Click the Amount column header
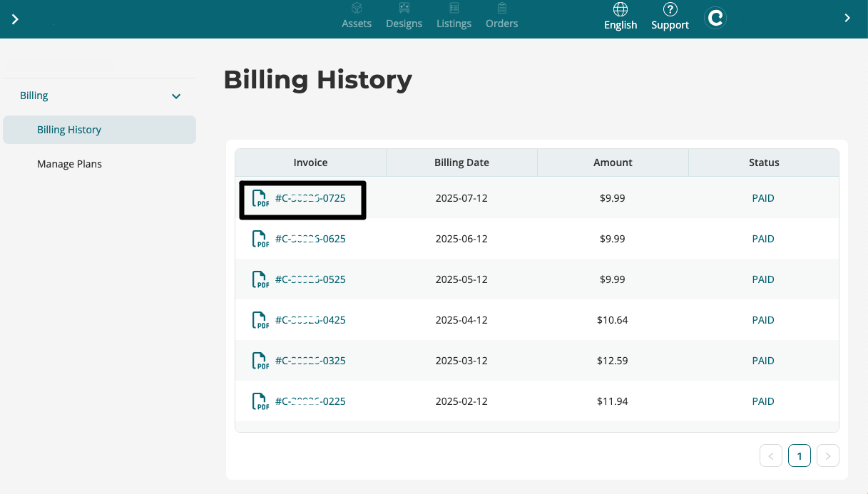This screenshot has height=494, width=868. 613,163
